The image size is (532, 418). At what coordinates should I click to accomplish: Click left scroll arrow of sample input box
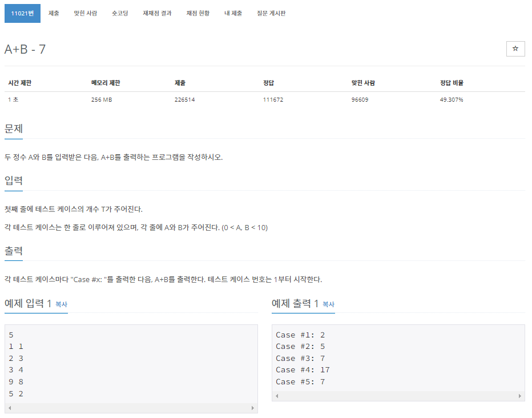coord(10,408)
